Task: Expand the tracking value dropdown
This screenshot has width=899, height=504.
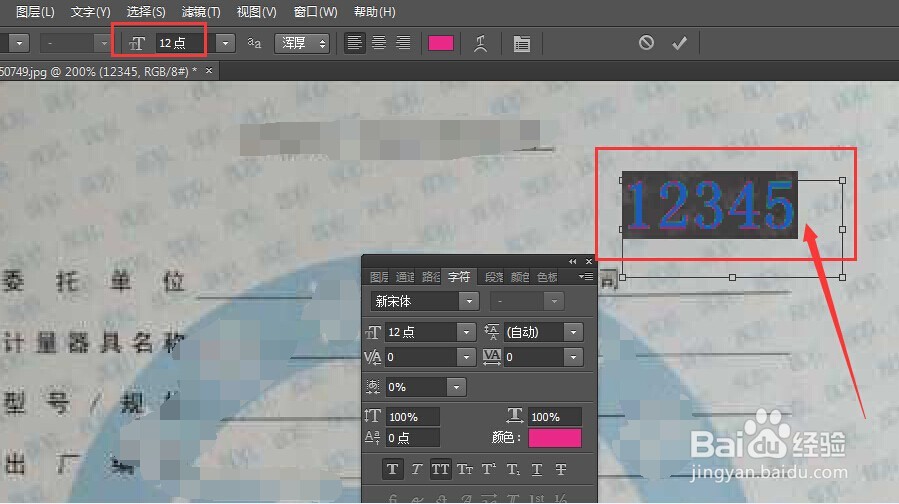Action: pyautogui.click(x=573, y=357)
